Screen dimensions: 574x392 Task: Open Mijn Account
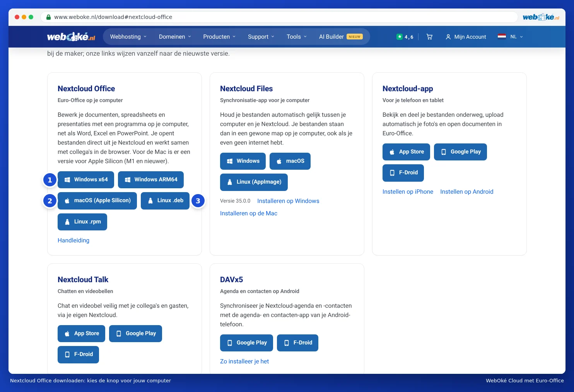click(x=466, y=37)
